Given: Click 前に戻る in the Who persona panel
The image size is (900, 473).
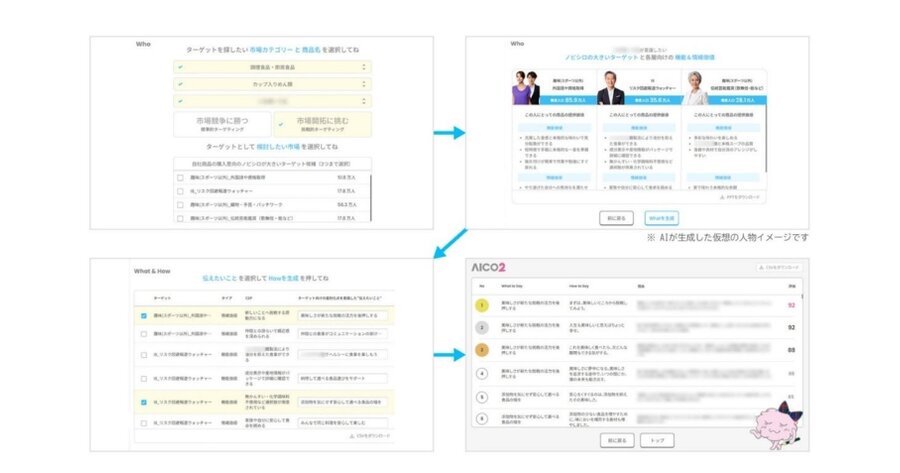Looking at the screenshot, I should coord(616,218).
